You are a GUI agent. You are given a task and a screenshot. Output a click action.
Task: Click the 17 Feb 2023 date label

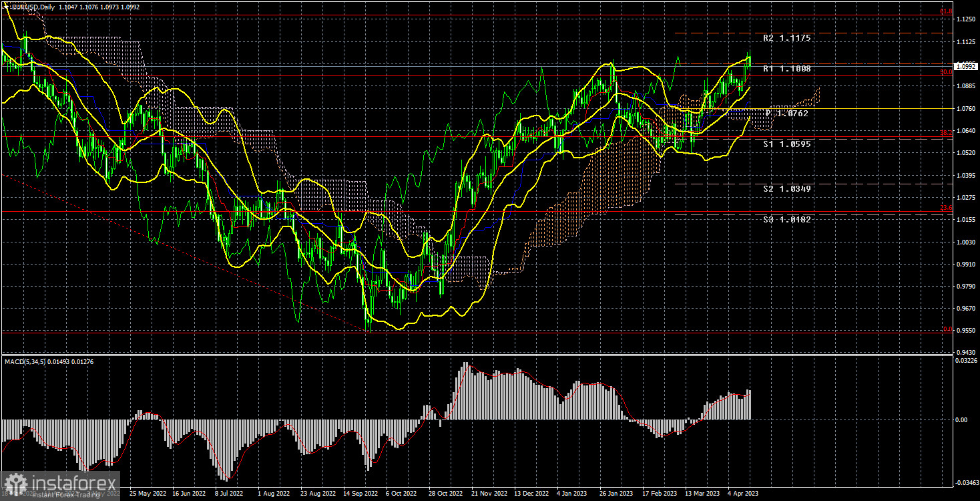658,493
